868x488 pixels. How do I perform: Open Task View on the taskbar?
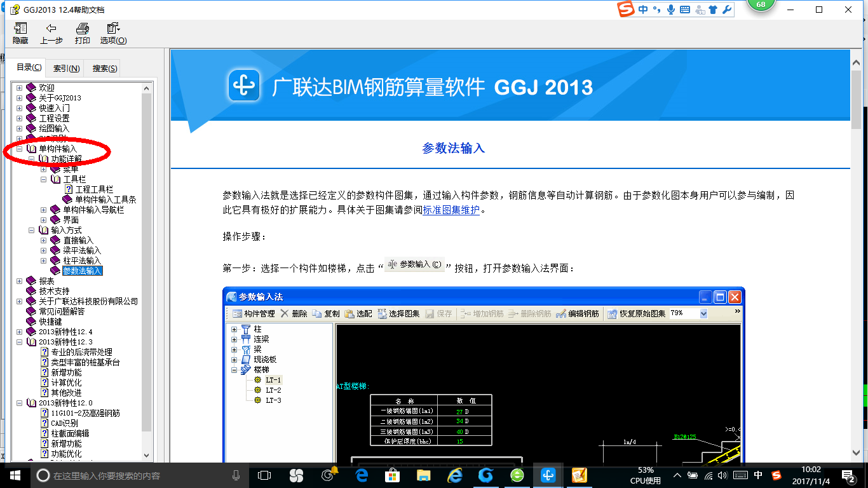(x=264, y=475)
